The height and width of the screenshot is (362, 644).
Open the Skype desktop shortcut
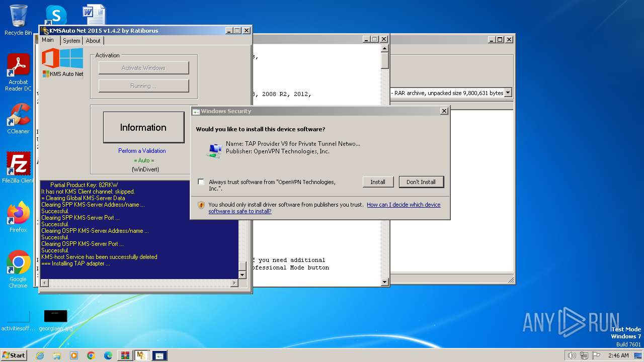pyautogui.click(x=55, y=15)
